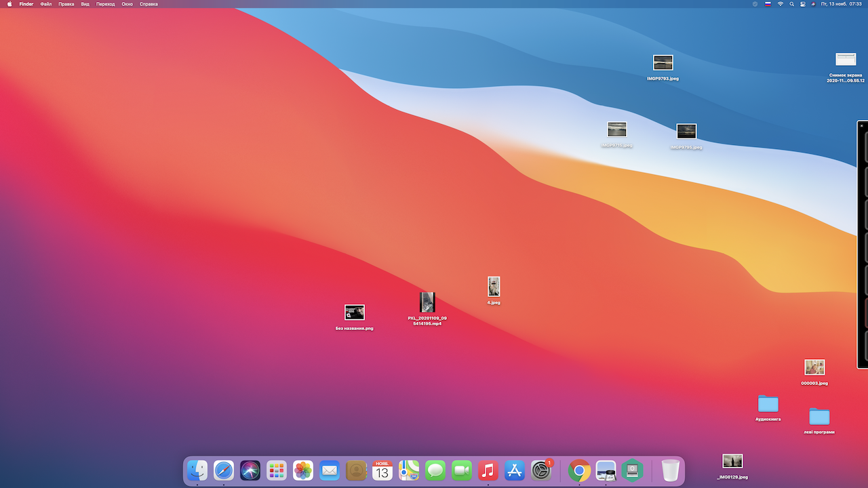Launch Google Chrome from the dock
Viewport: 868px width, 488px height.
pos(579,470)
